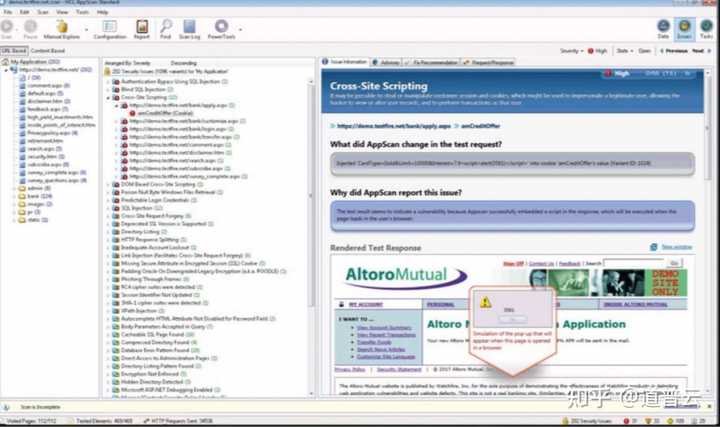Viewport: 720px width, 427px height.
Task: Select the Content Based tab
Action: click(48, 51)
